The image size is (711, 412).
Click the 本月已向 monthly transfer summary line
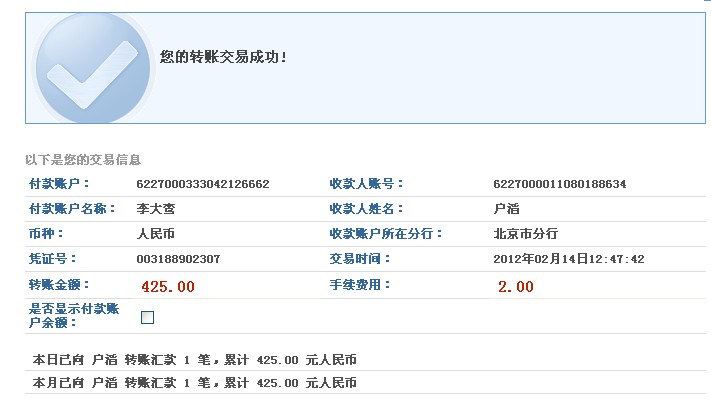pyautogui.click(x=195, y=383)
